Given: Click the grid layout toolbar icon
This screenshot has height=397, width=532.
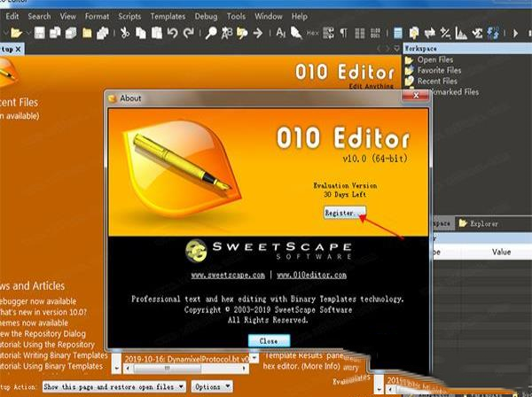Looking at the screenshot, I should coord(375,33).
